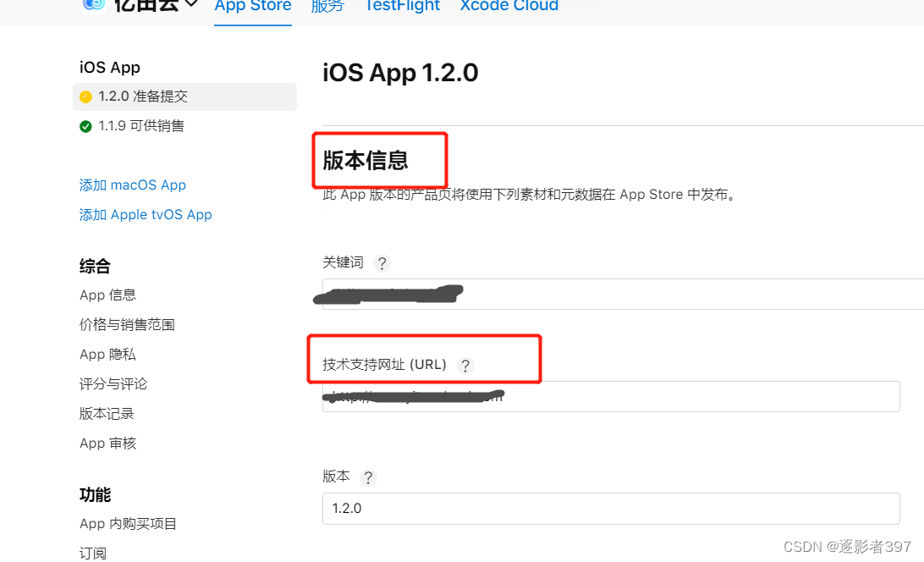Click the 添加 macOS App link
The height and width of the screenshot is (562, 924).
coord(133,185)
